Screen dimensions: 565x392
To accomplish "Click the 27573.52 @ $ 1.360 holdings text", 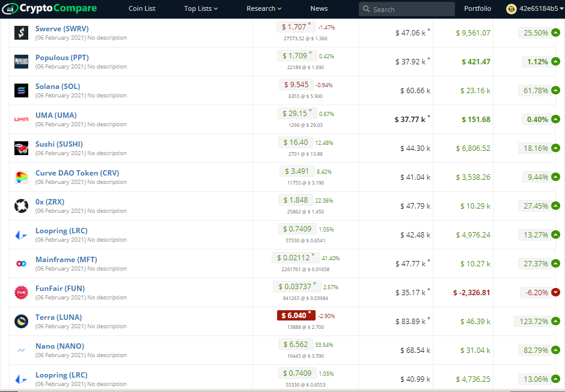I will pyautogui.click(x=305, y=38).
